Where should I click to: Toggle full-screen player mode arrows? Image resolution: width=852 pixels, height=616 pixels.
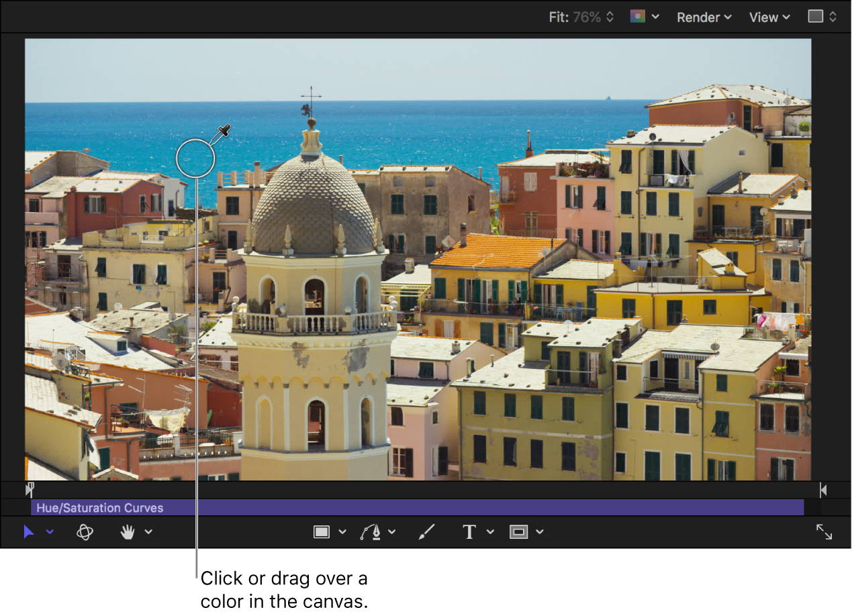tap(824, 532)
